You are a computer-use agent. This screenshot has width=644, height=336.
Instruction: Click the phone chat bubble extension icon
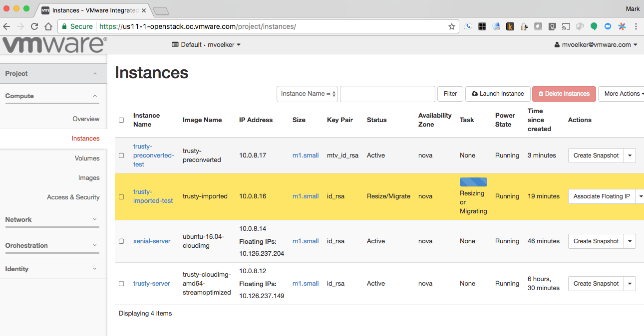pyautogui.click(x=468, y=26)
